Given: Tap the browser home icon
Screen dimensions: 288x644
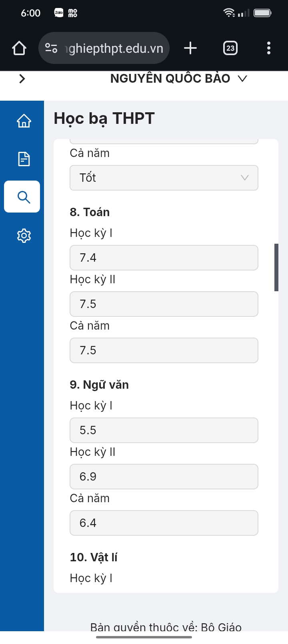Looking at the screenshot, I should point(19,48).
